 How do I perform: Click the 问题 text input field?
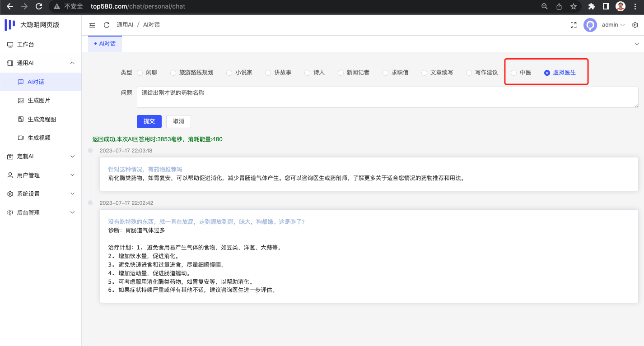(x=387, y=97)
